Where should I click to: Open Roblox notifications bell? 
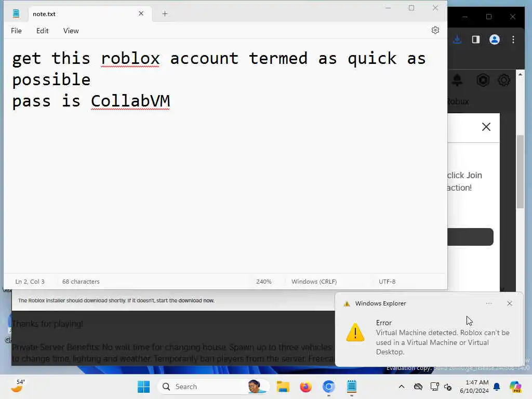tap(457, 81)
